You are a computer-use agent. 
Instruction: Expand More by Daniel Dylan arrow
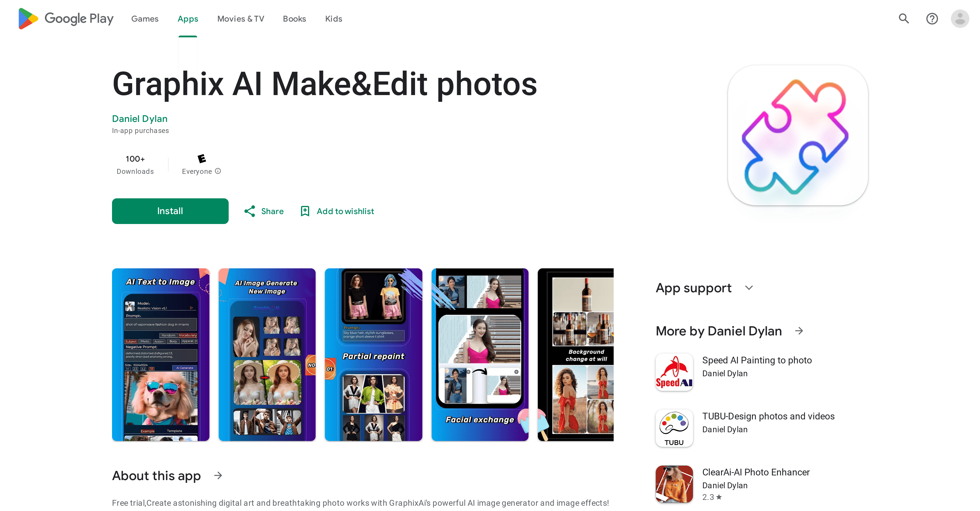pyautogui.click(x=799, y=331)
